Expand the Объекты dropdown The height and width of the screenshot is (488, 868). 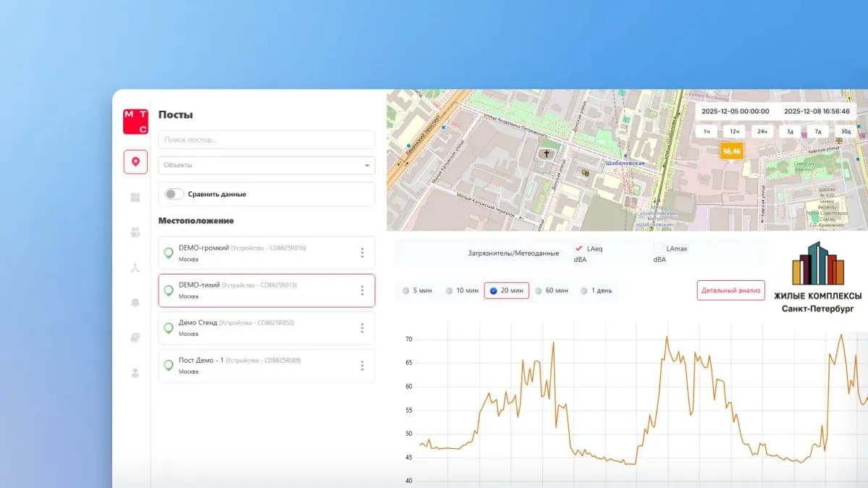[267, 165]
